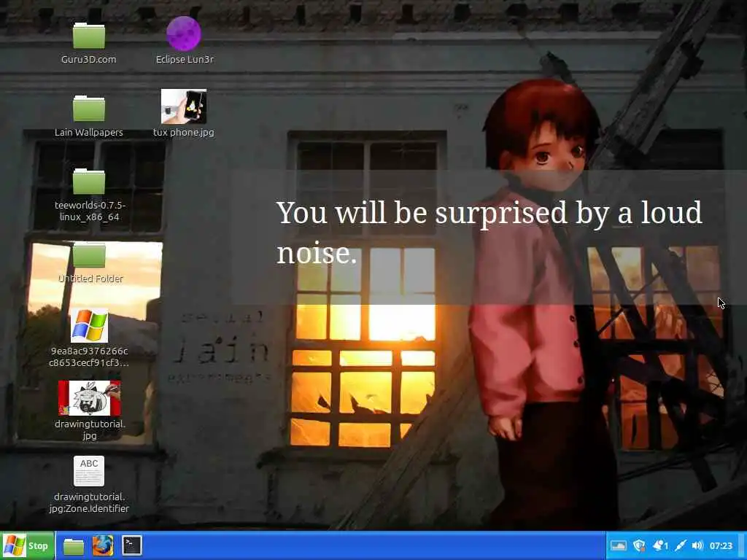Click the 'Untitled Folder' label text

(x=90, y=279)
